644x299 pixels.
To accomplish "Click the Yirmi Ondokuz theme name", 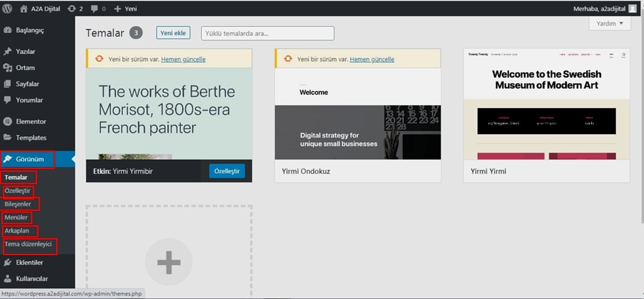I will coord(305,171).
